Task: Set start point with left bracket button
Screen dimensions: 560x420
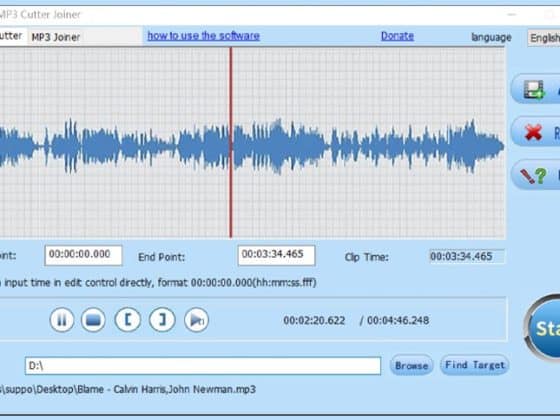Action: coord(128,320)
